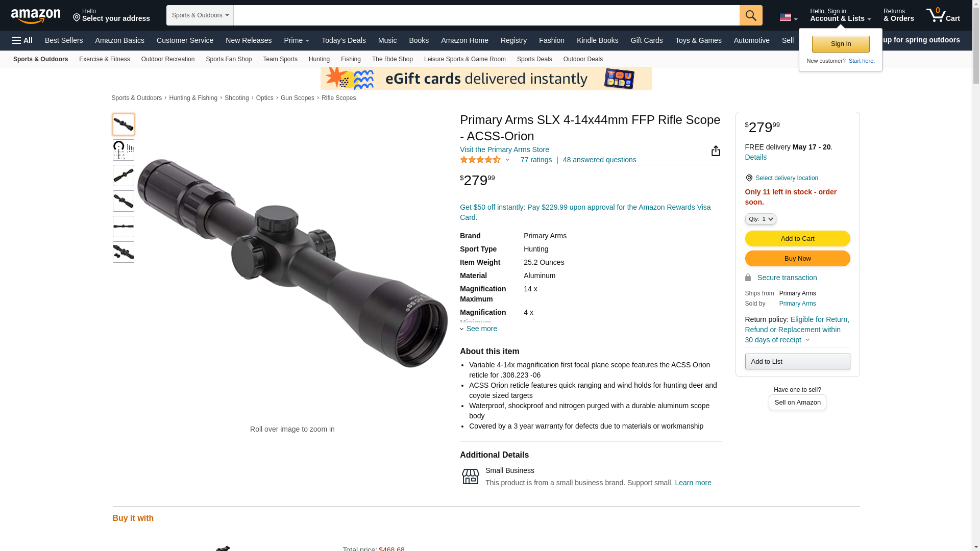
Task: Open the Qty quantity dropdown
Action: click(761, 219)
